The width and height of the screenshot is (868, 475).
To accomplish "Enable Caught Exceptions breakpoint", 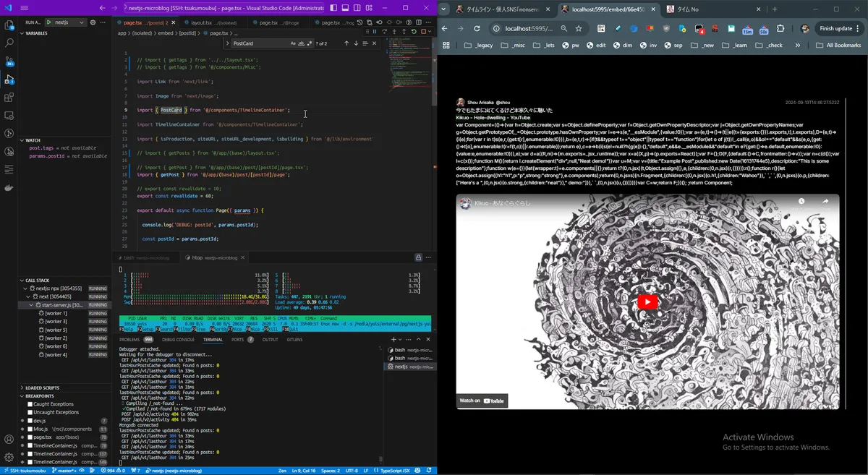I will point(29,403).
